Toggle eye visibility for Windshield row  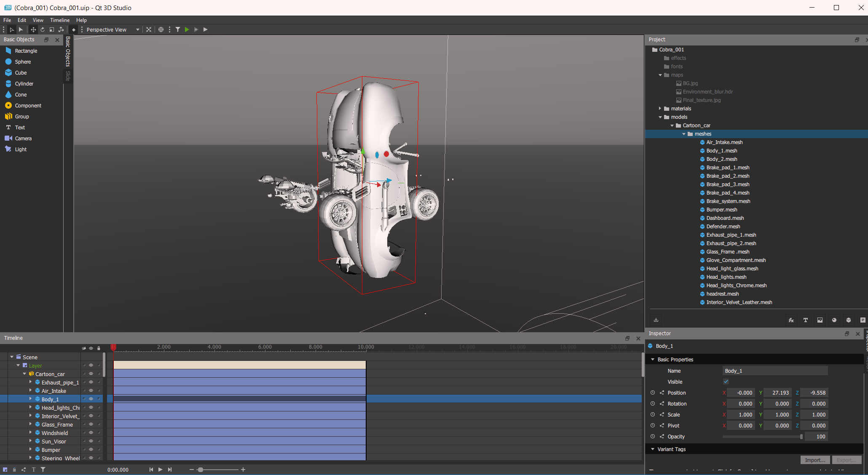[x=91, y=433]
